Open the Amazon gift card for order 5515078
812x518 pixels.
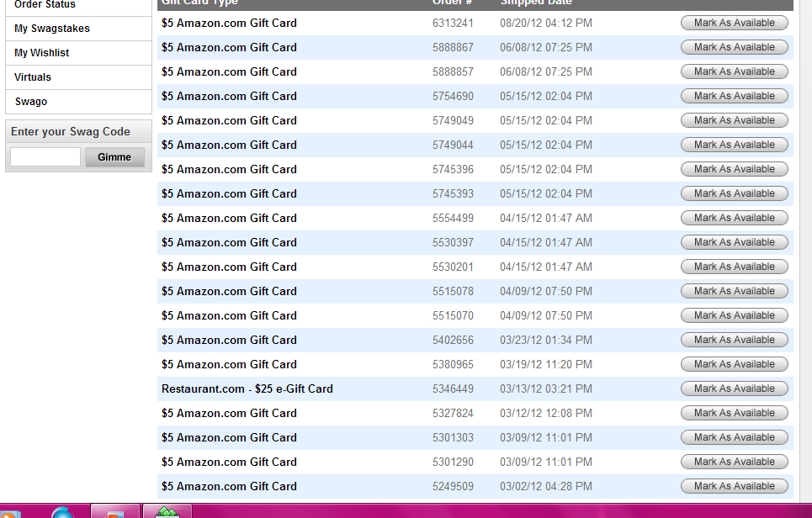pos(229,292)
